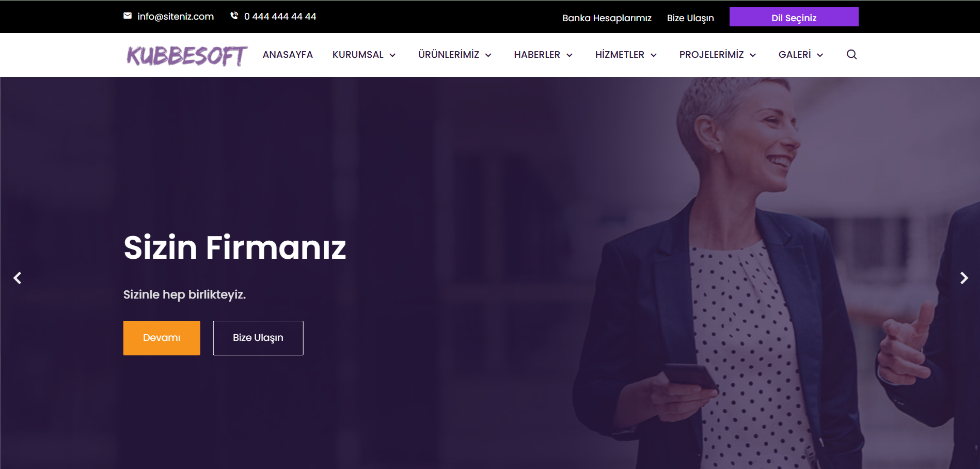Image resolution: width=980 pixels, height=469 pixels.
Task: Advance slider with the right arrow
Action: [963, 278]
